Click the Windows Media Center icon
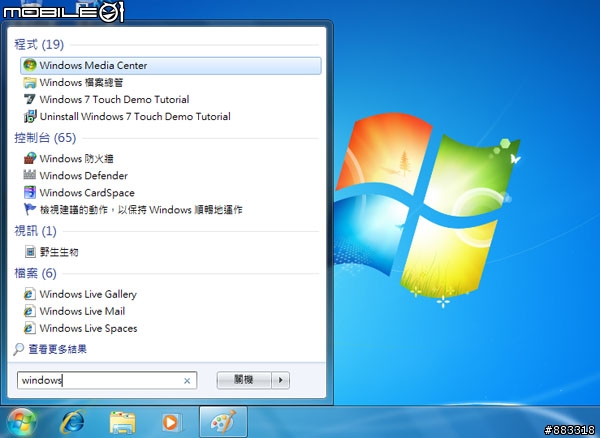Image resolution: width=600 pixels, height=438 pixels. [x=30, y=65]
